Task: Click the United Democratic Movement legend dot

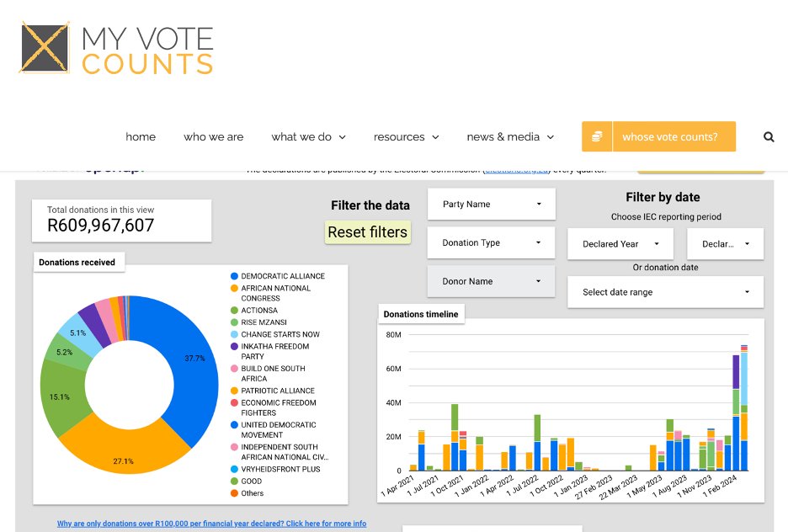Action: tap(234, 424)
